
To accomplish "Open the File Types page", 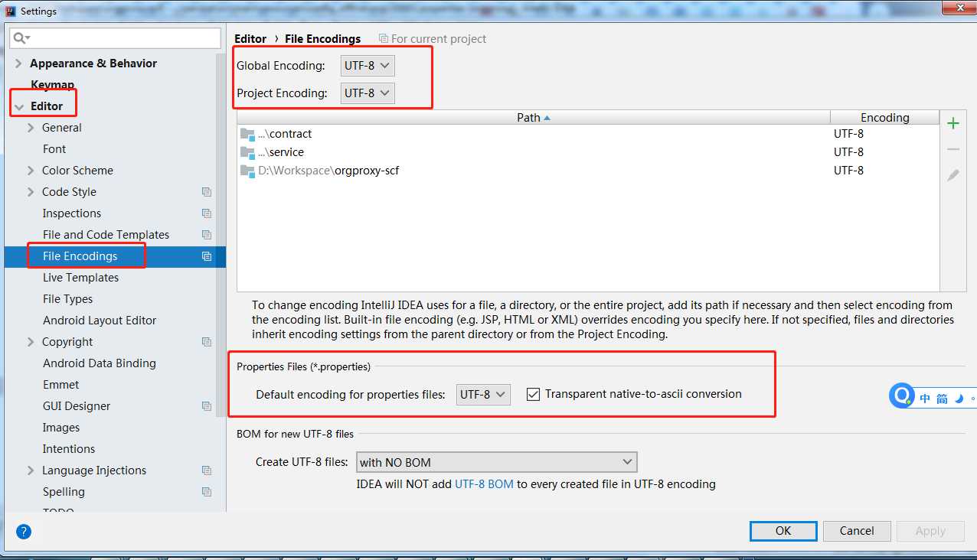I will [x=67, y=299].
